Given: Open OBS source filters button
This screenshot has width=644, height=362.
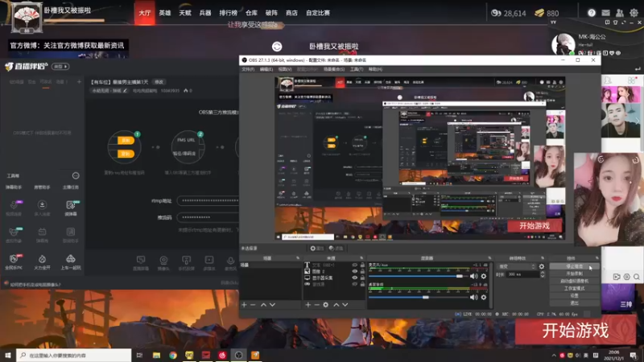Looking at the screenshot, I should click(336, 249).
